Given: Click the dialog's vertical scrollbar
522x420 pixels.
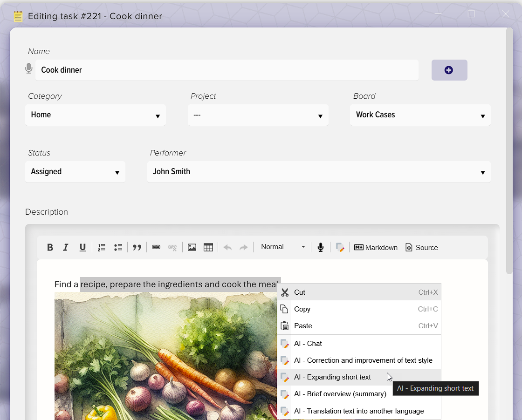Looking at the screenshot, I should tap(509, 151).
